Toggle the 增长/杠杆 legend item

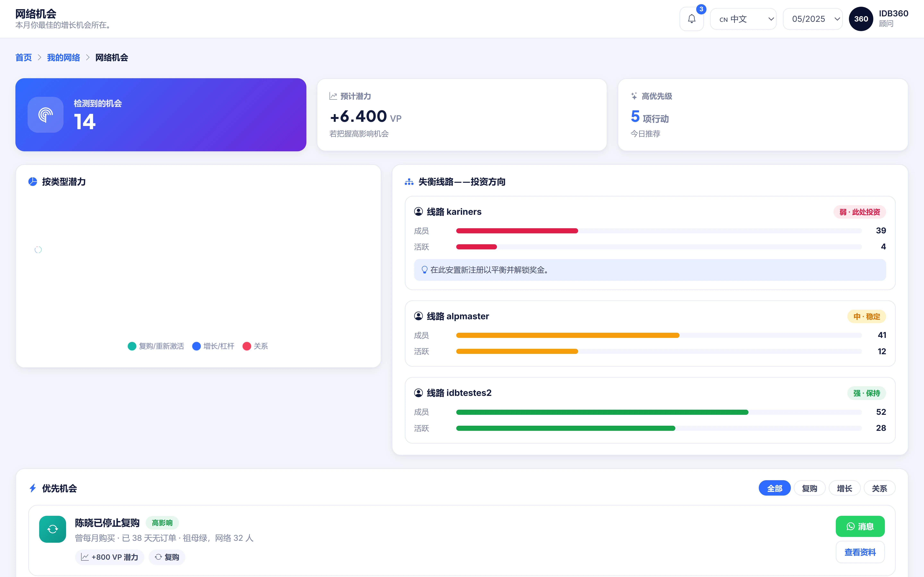tap(213, 346)
